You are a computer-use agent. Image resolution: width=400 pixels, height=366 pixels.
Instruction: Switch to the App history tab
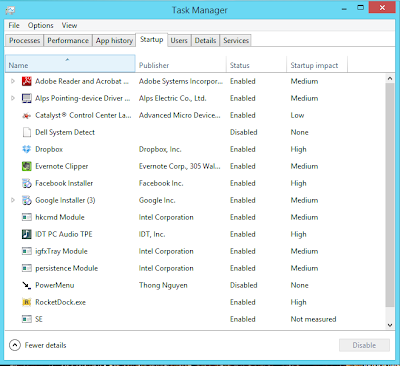(x=114, y=40)
